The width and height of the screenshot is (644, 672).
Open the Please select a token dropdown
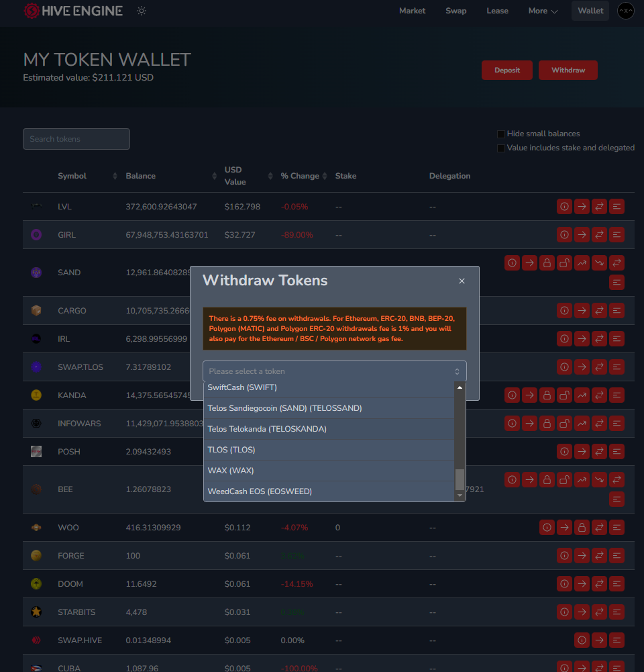[x=335, y=371]
